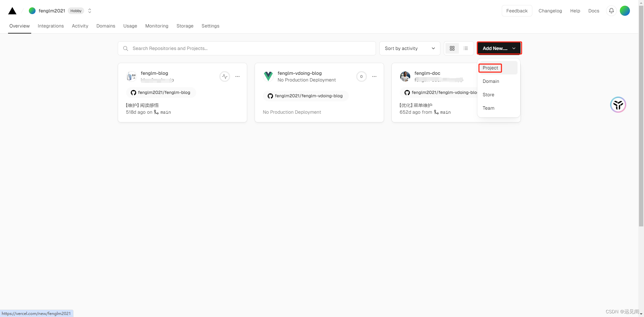The width and height of the screenshot is (644, 317).
Task: Open the fenglm-doc project title
Action: pyautogui.click(x=427, y=73)
